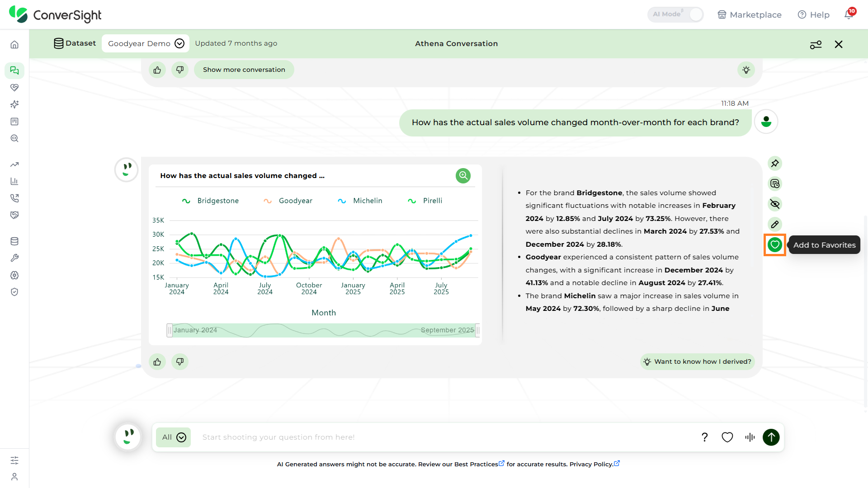Click the question mark help icon in input bar

[704, 437]
